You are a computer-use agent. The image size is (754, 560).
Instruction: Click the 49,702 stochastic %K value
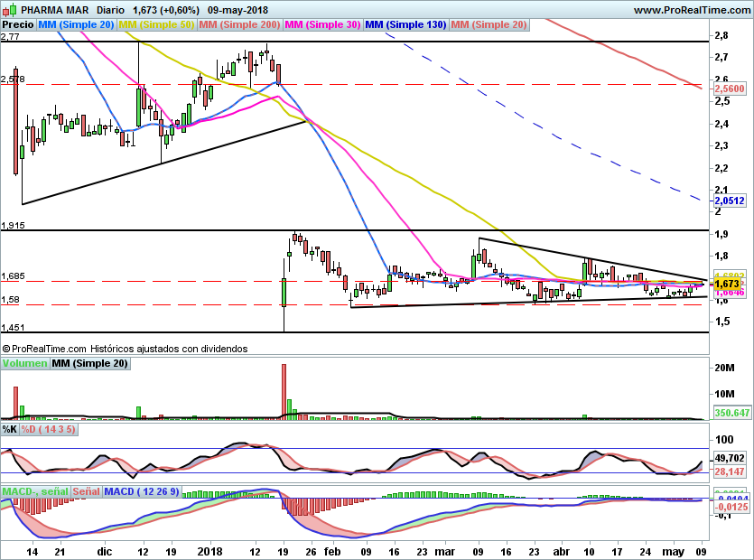pyautogui.click(x=730, y=458)
